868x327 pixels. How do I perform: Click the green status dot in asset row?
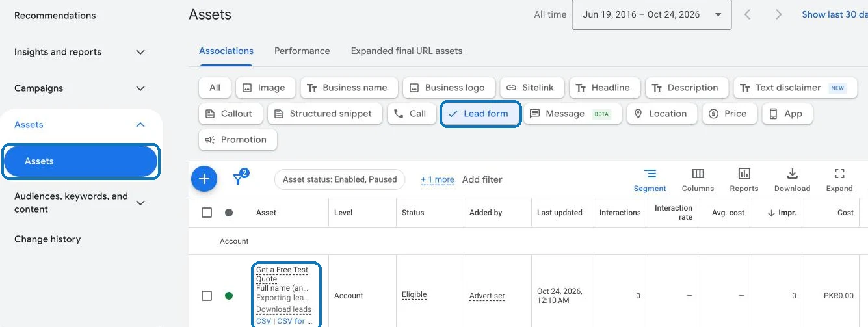(229, 296)
